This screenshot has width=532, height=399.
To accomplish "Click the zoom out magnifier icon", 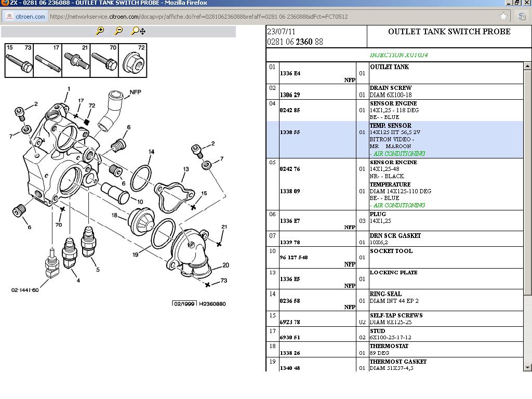I will point(118,31).
